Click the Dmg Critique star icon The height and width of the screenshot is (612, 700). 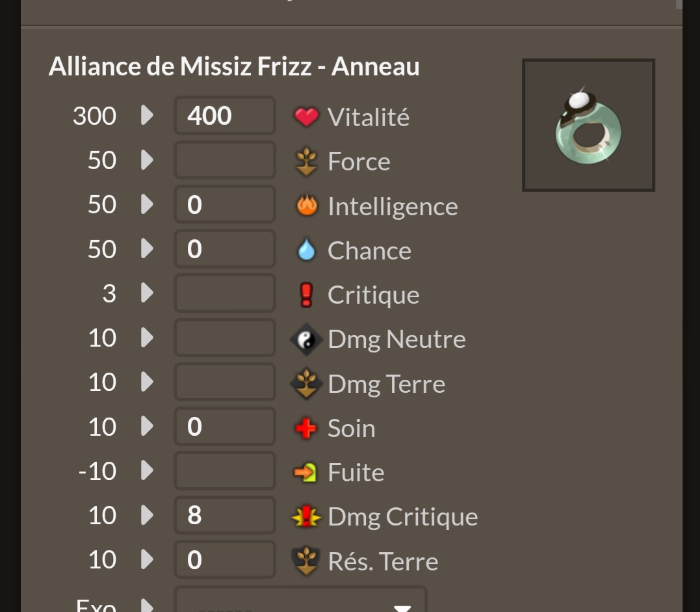point(306,516)
